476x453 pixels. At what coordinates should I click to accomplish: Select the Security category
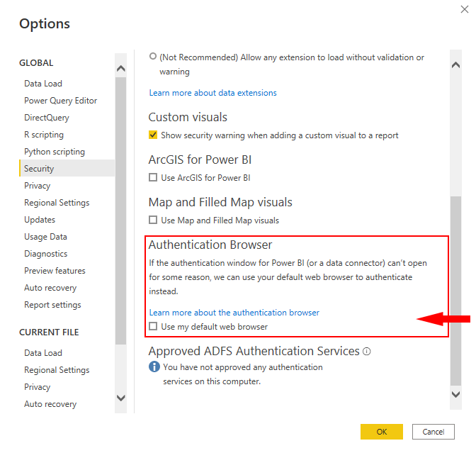tap(67, 168)
